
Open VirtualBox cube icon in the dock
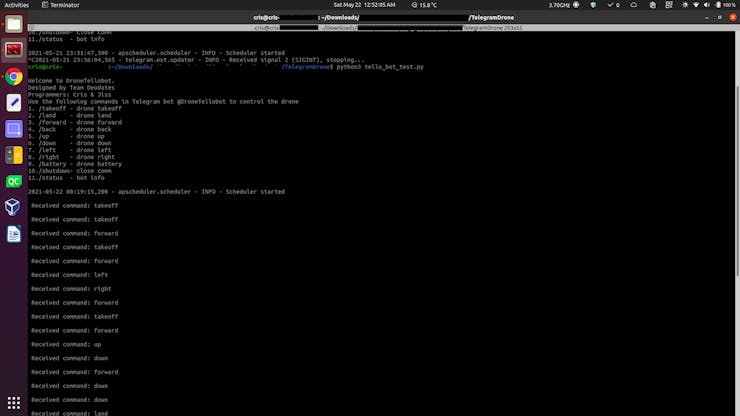(14, 207)
